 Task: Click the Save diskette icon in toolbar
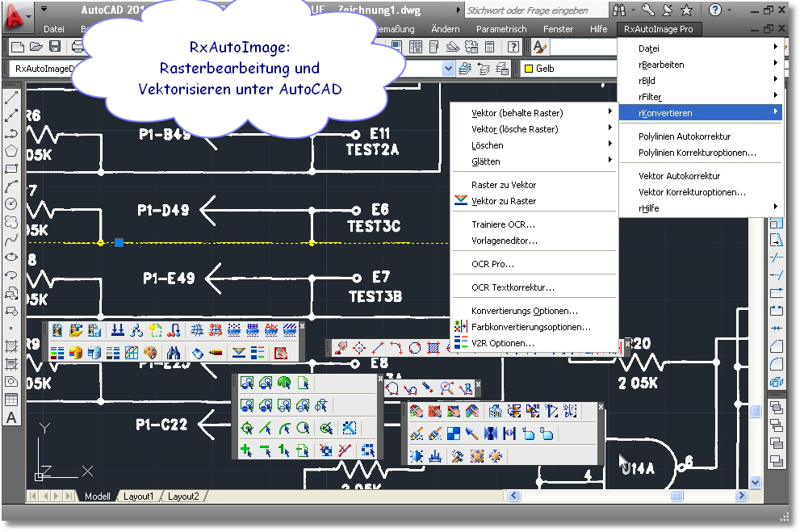55,47
